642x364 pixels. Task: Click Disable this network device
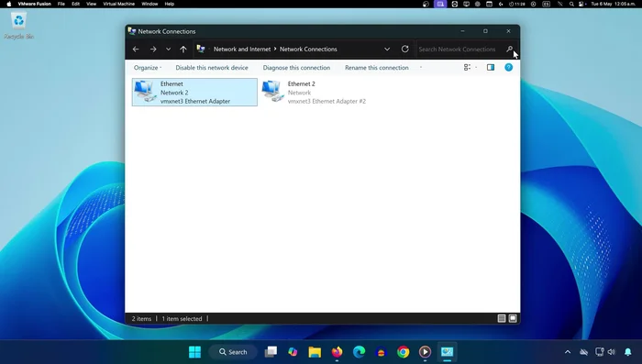tap(212, 68)
